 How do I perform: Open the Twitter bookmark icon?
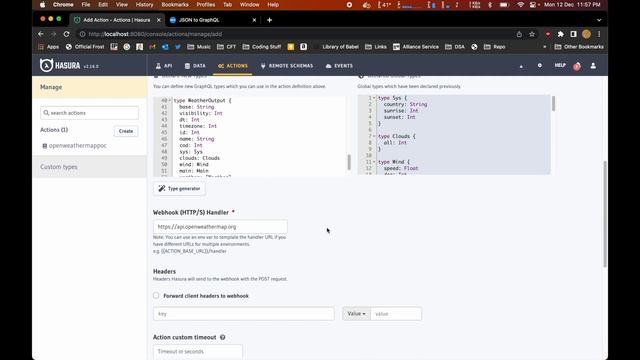coord(178,47)
